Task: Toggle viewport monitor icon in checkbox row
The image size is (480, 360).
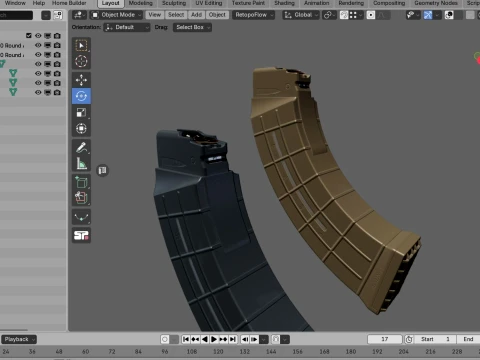Action: pyautogui.click(x=48, y=36)
